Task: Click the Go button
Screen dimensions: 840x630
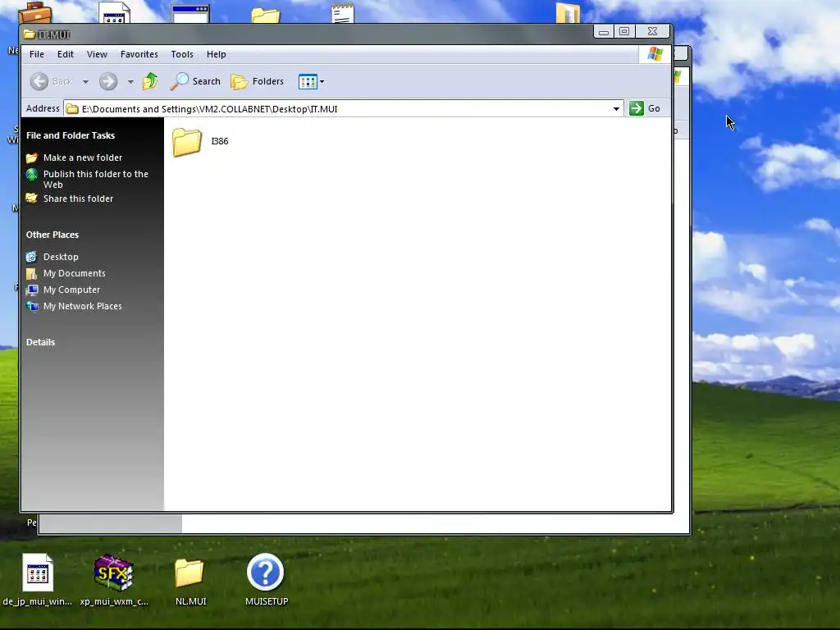Action: [645, 108]
